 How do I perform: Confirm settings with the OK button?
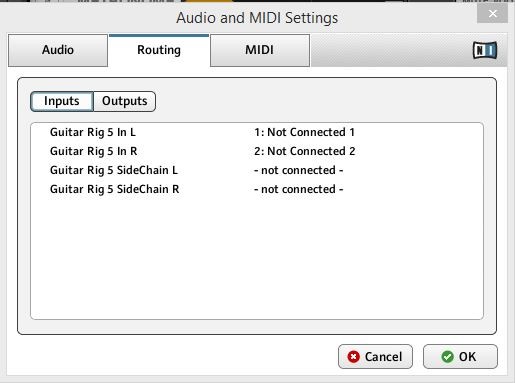coord(460,357)
